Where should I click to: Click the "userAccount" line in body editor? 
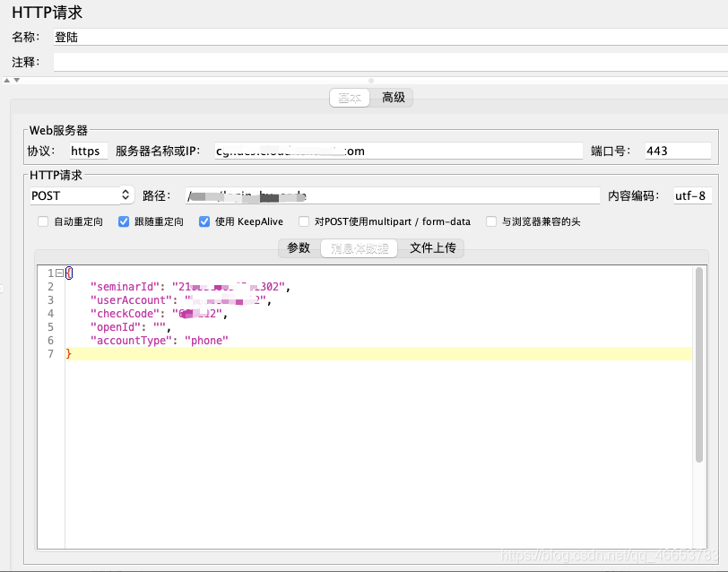pos(180,300)
